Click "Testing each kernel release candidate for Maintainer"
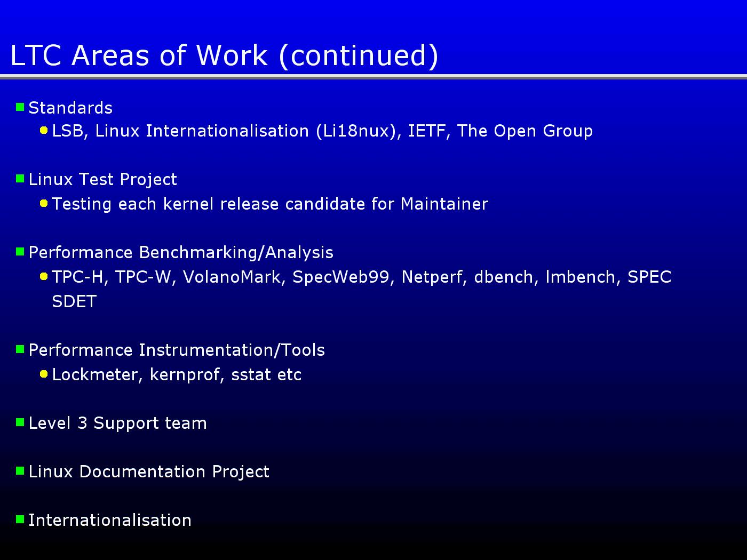Image resolution: width=747 pixels, height=560 pixels. (270, 204)
